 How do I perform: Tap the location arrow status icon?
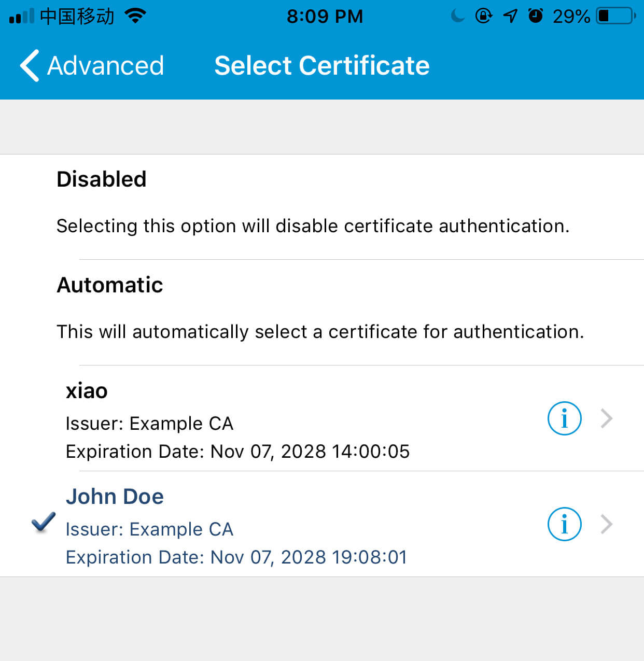[510, 16]
